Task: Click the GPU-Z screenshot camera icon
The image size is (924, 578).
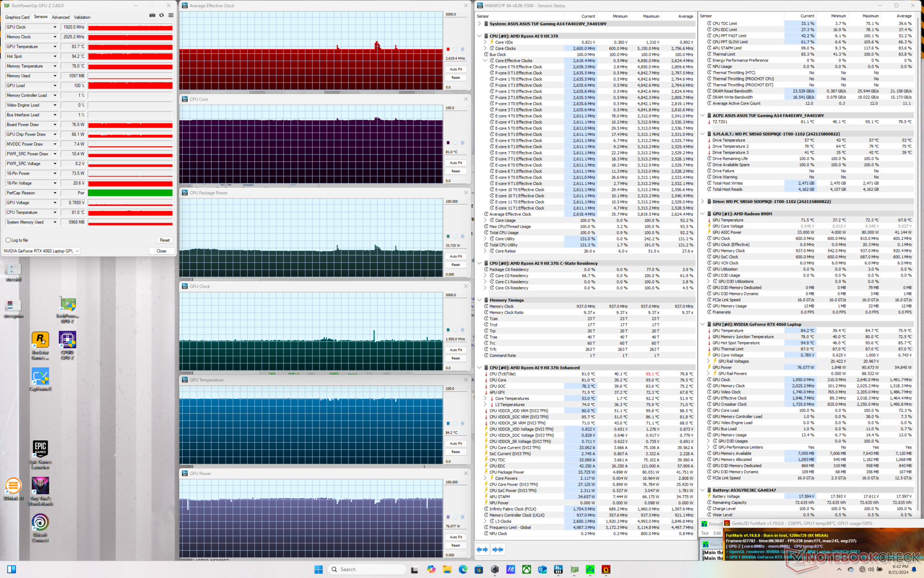Action: point(152,15)
